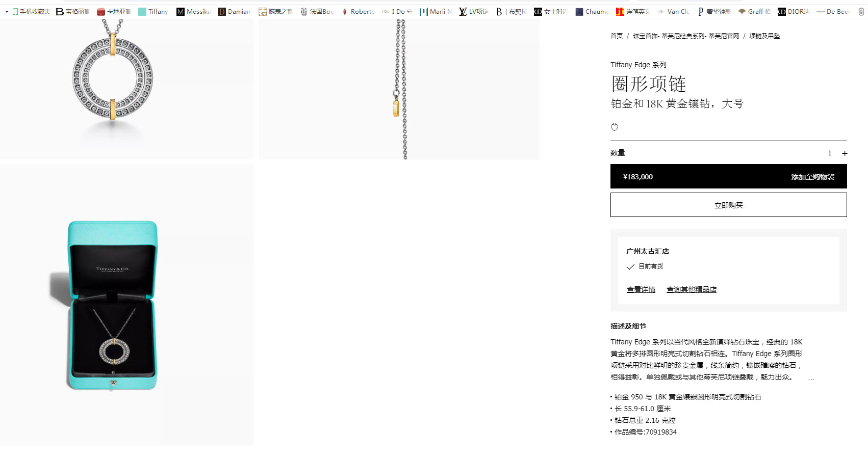Viewport: 868px width, 459px height.
Task: Open the DIOR bookmark icon
Action: click(x=781, y=11)
